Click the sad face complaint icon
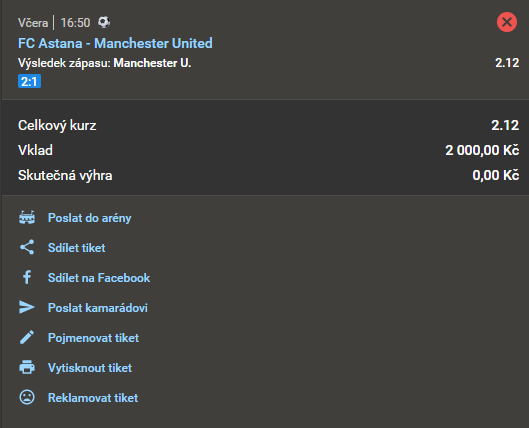Screen dimensions: 529x428 point(27,397)
